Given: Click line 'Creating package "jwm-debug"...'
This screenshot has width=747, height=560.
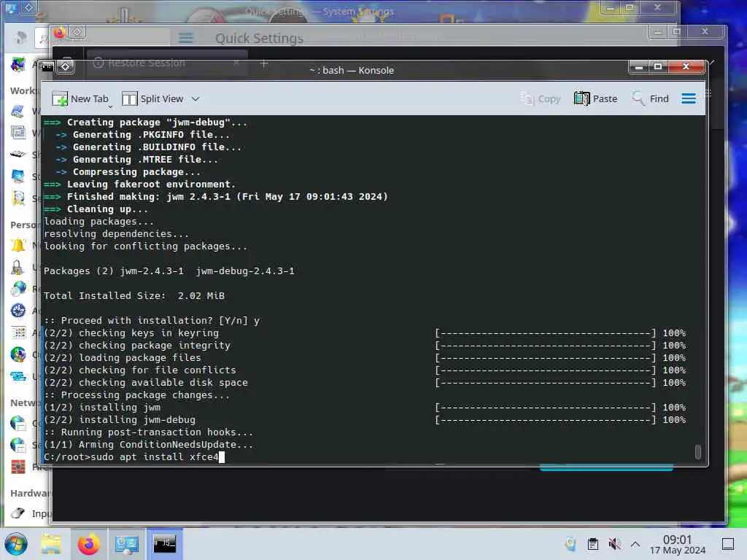Looking at the screenshot, I should pyautogui.click(x=146, y=122).
